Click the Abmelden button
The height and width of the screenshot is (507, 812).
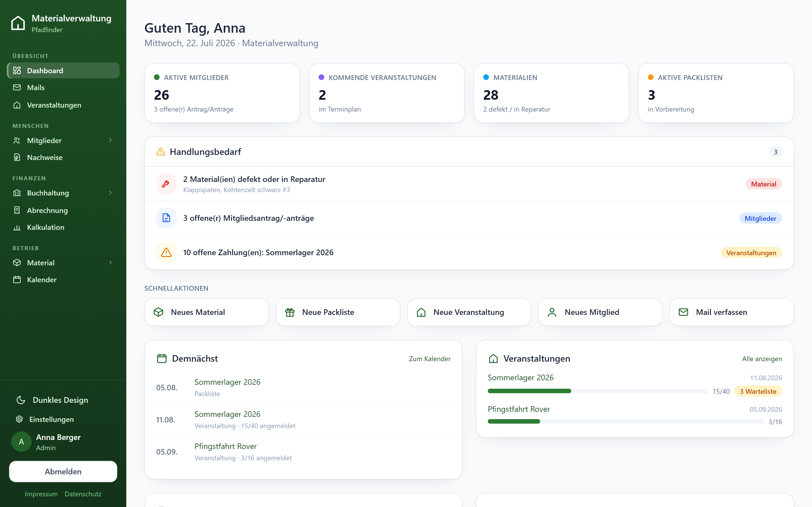(x=63, y=472)
